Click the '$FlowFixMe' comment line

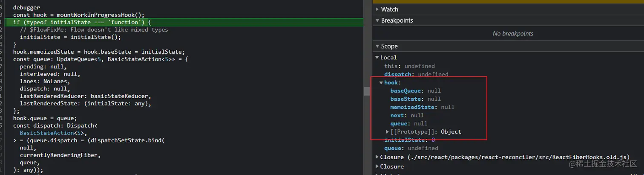94,30
